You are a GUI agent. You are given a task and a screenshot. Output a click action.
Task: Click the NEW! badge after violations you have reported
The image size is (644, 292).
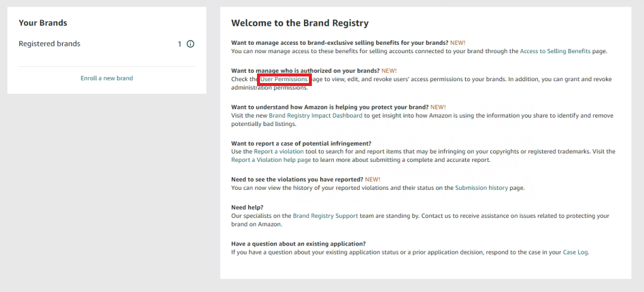(x=373, y=179)
